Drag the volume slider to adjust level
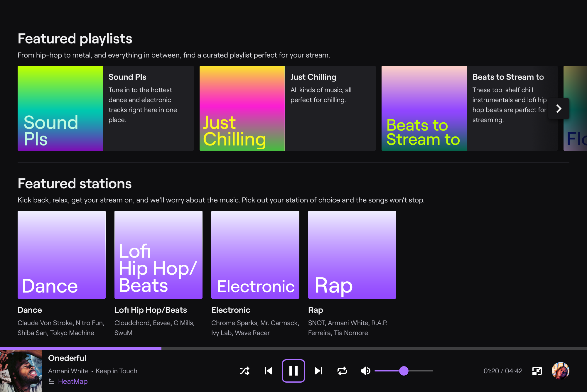Image resolution: width=587 pixels, height=392 pixels. (404, 371)
